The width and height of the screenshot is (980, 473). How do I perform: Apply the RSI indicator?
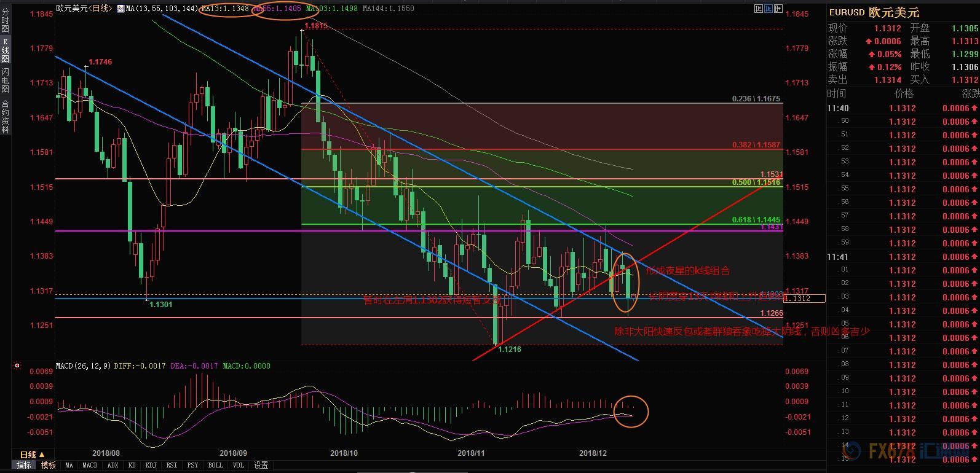172,466
